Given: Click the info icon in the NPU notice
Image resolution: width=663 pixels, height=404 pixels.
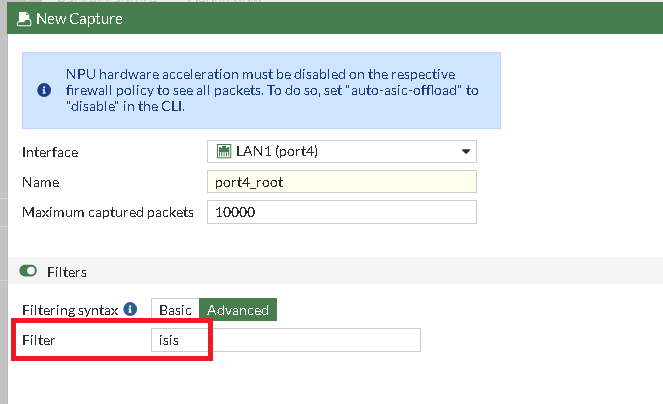Looking at the screenshot, I should [44, 90].
